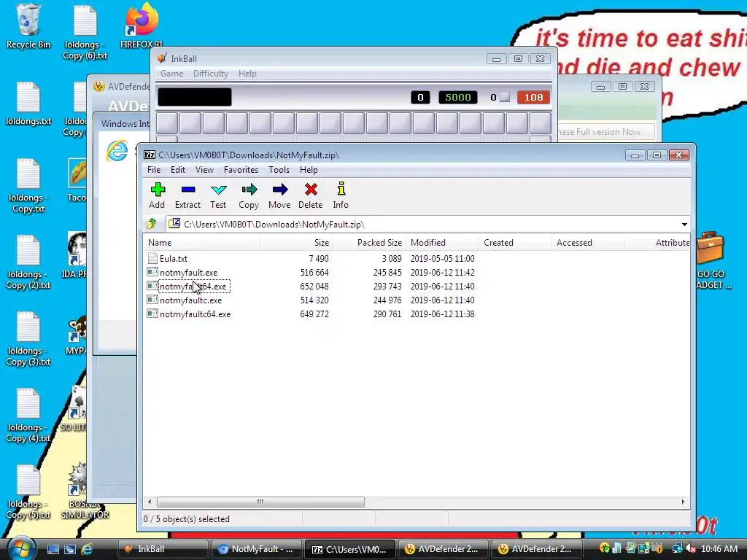
Task: Open the Help menu in 7-Zip
Action: pos(309,169)
